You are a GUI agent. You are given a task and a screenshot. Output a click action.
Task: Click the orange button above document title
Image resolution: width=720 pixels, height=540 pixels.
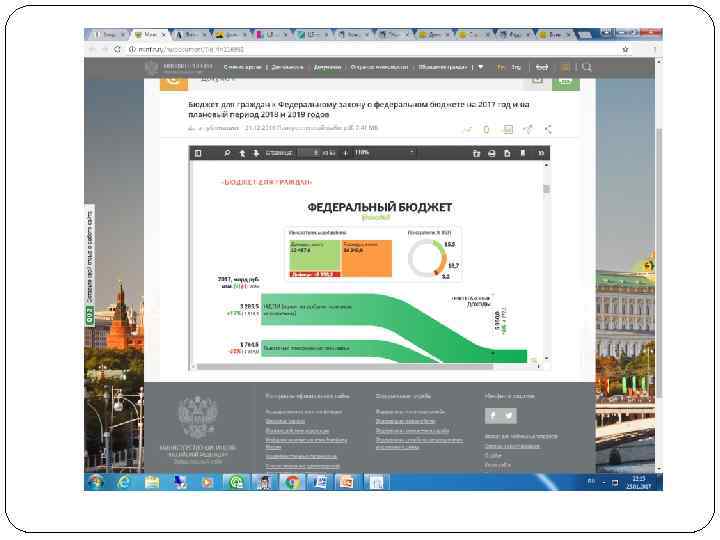(174, 83)
